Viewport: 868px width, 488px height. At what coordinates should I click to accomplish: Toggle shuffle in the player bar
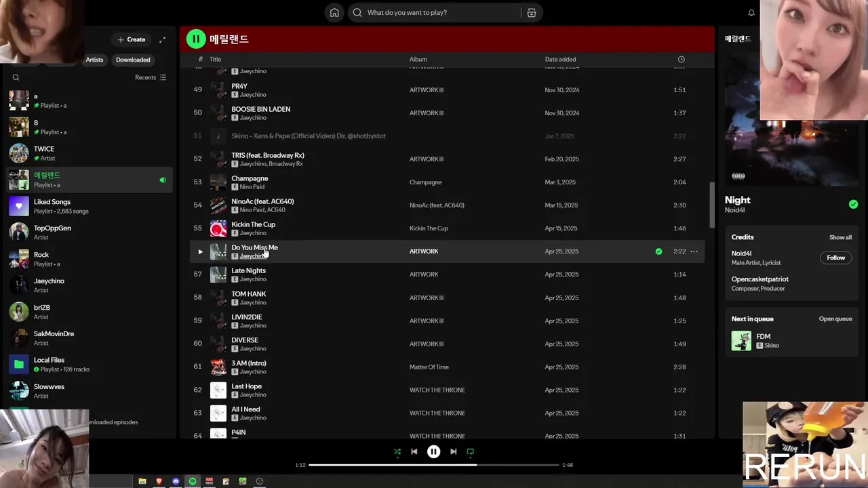(x=397, y=451)
